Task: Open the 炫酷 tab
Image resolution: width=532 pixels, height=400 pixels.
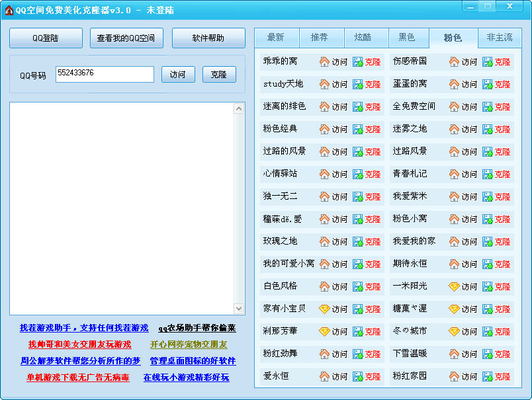Action: [363, 38]
